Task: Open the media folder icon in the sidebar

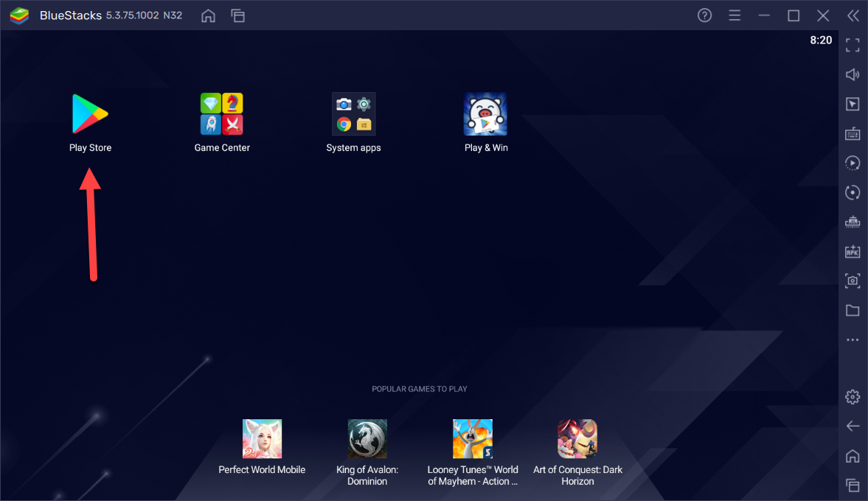Action: pos(853,310)
